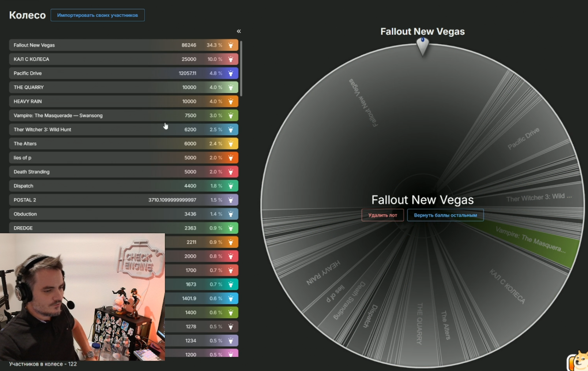The width and height of the screenshot is (588, 371).
Task: Click the Death Stranding segment on the wheel
Action: 350,300
